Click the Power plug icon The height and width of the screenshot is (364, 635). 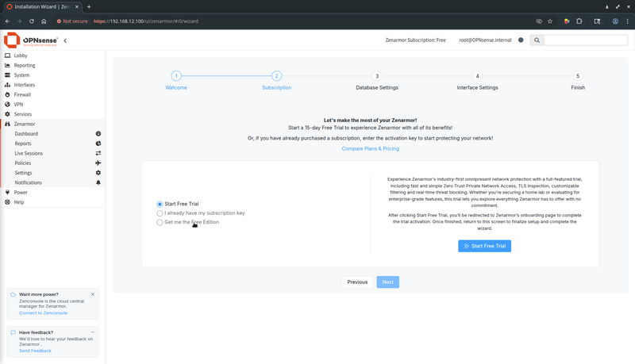coord(7,192)
